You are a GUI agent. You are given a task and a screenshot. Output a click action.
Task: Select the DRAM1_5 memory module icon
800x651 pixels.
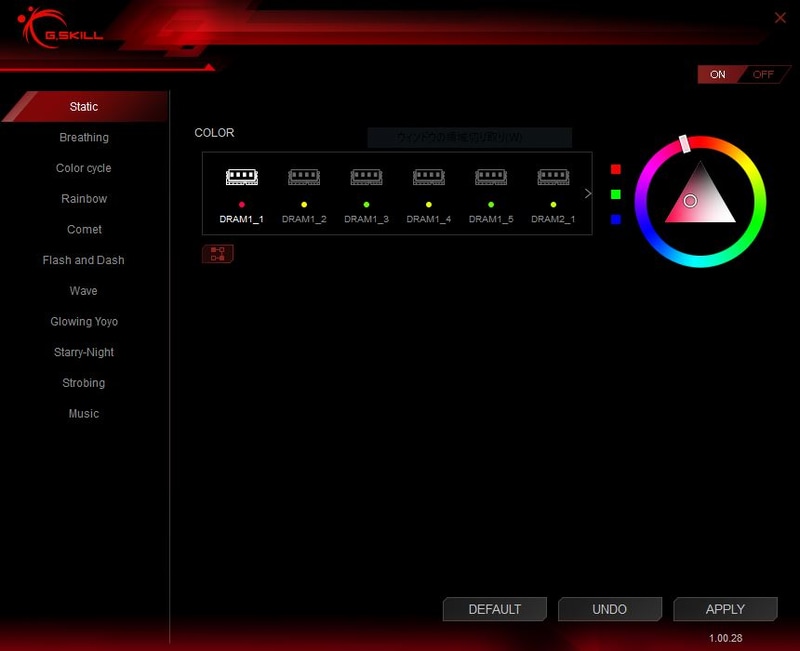pos(491,176)
